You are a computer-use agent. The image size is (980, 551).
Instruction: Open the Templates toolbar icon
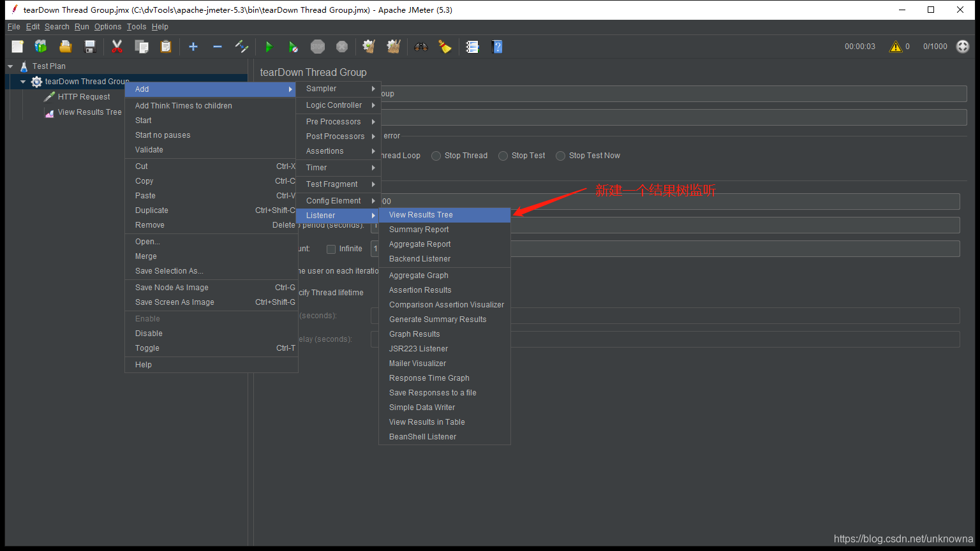(x=41, y=47)
